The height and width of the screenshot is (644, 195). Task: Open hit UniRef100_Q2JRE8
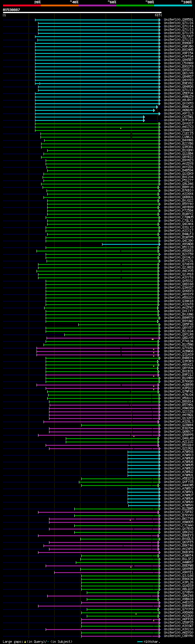pyautogui.click(x=179, y=267)
